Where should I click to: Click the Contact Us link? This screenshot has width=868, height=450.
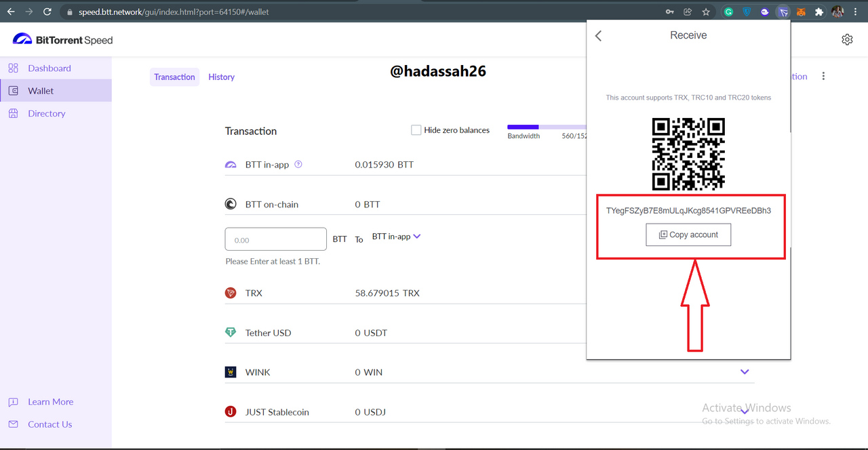point(50,424)
